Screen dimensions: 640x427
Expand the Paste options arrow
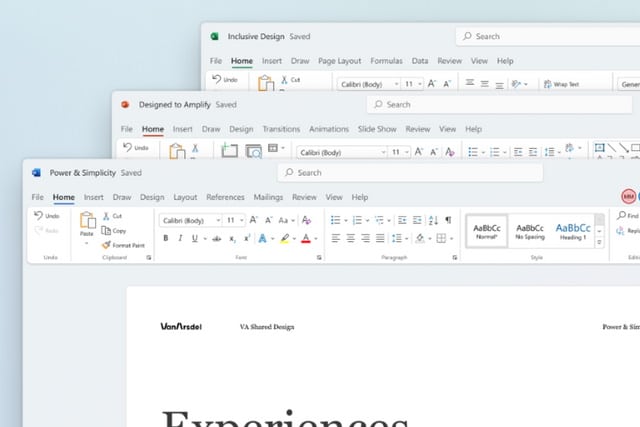click(86, 244)
